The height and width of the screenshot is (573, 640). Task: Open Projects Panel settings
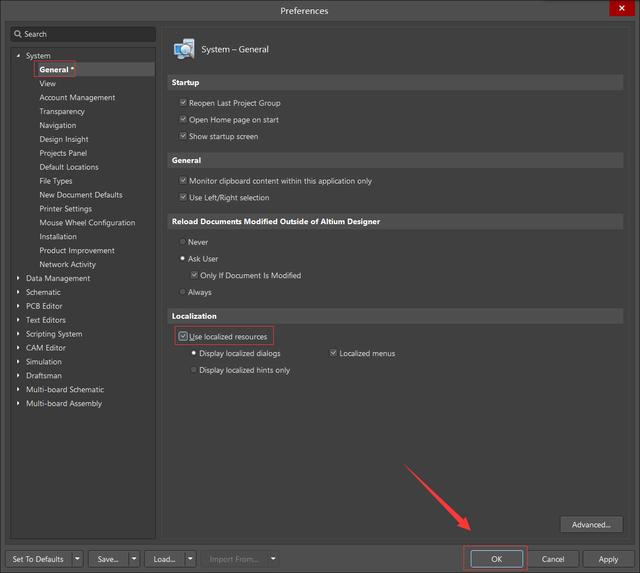coord(63,153)
